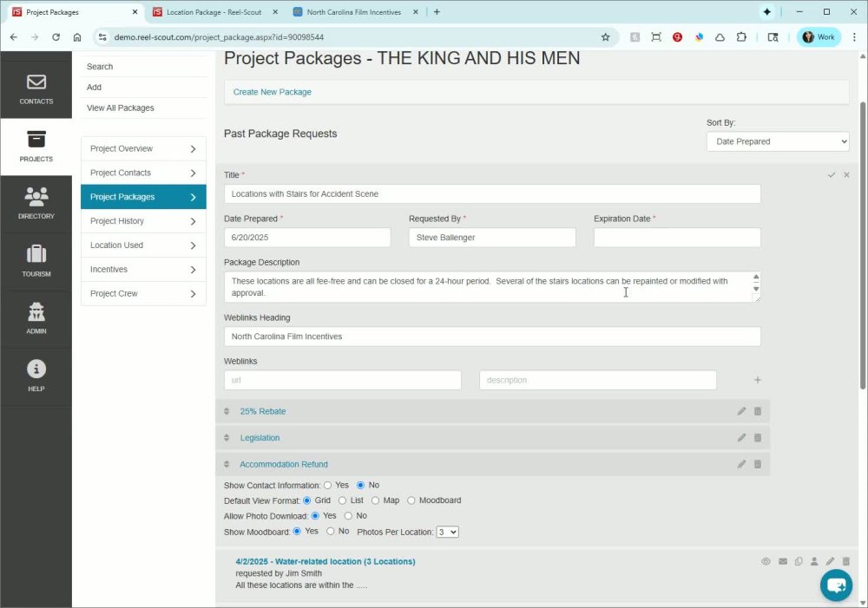Open the Sort By Date Prepared dropdown

[778, 141]
